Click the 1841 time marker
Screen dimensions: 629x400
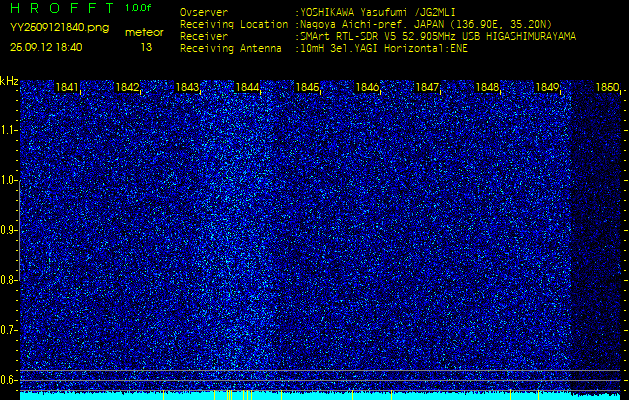click(68, 88)
